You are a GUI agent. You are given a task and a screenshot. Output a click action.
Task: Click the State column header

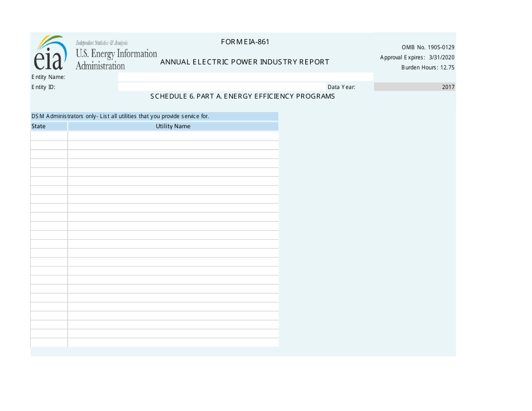pos(49,126)
